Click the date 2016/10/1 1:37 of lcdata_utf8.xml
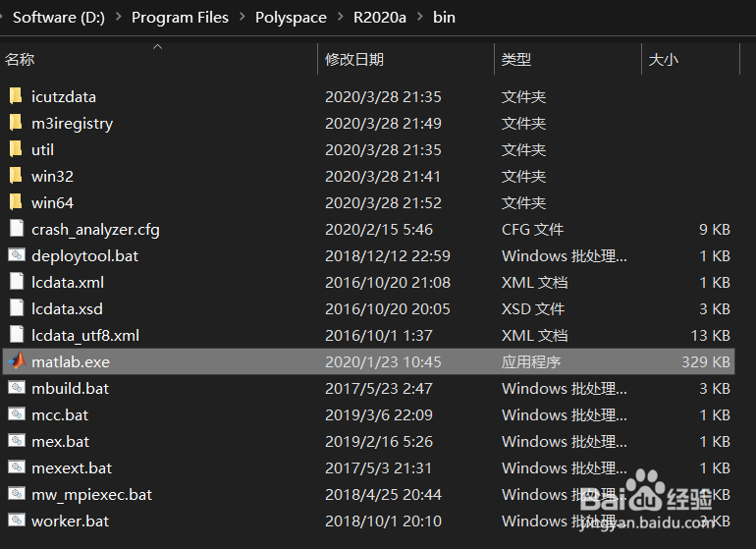Image resolution: width=756 pixels, height=549 pixels. point(379,335)
